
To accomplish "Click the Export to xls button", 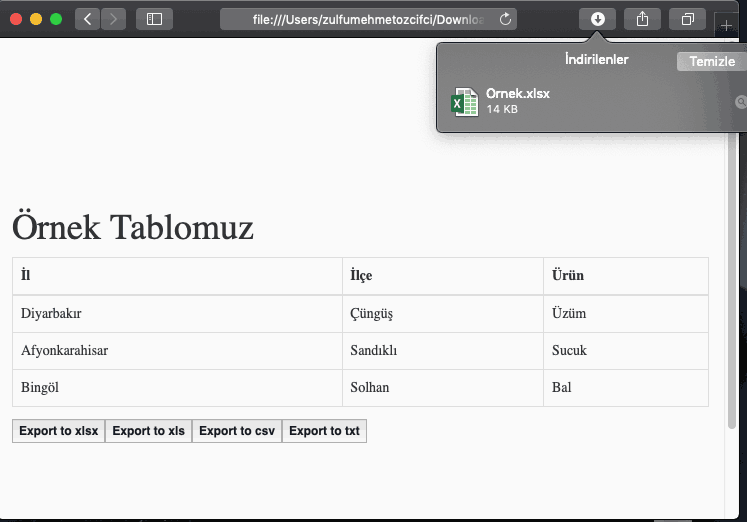I will click(148, 431).
